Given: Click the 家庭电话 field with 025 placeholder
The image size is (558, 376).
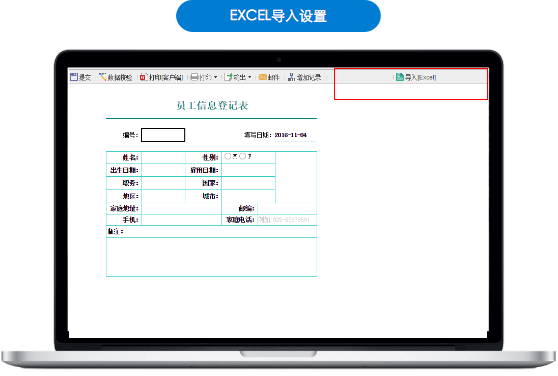Looking at the screenshot, I should (287, 220).
